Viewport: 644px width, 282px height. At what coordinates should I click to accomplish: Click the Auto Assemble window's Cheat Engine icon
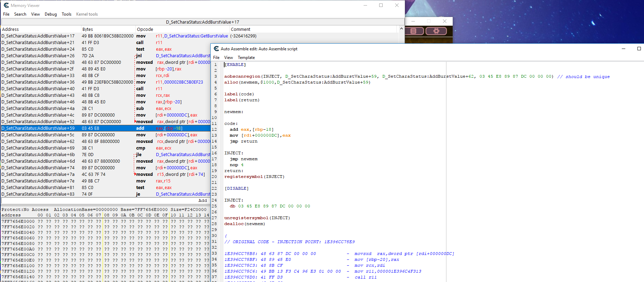point(216,49)
